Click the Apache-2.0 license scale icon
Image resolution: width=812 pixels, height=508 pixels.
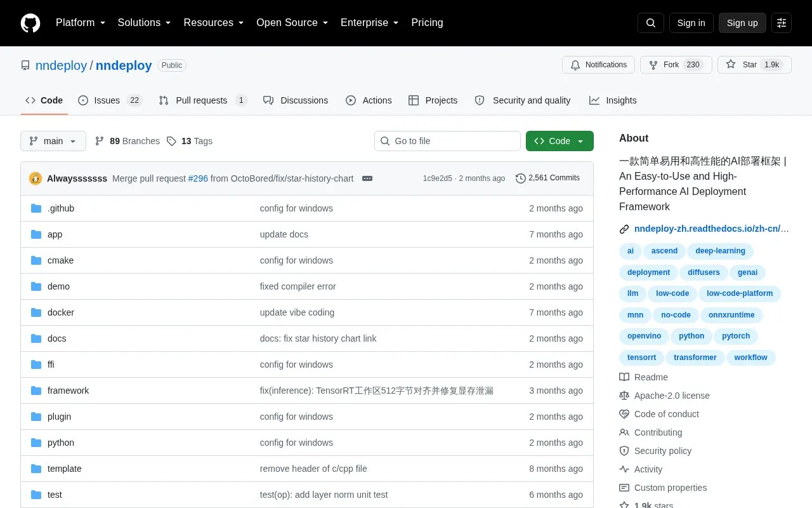[x=624, y=396]
